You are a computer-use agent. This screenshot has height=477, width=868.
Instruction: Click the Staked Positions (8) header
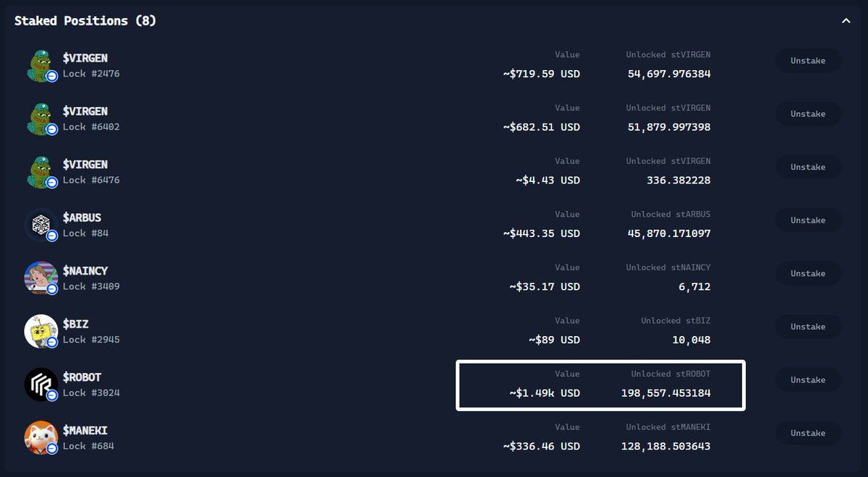[x=85, y=21]
